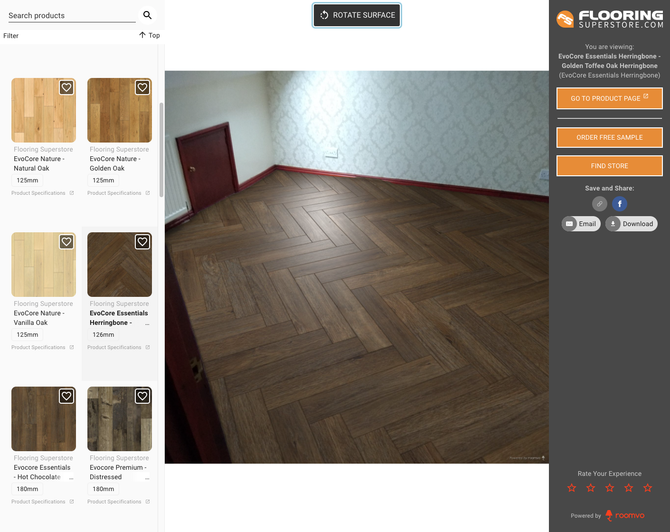Click the Search products input field

click(x=70, y=16)
